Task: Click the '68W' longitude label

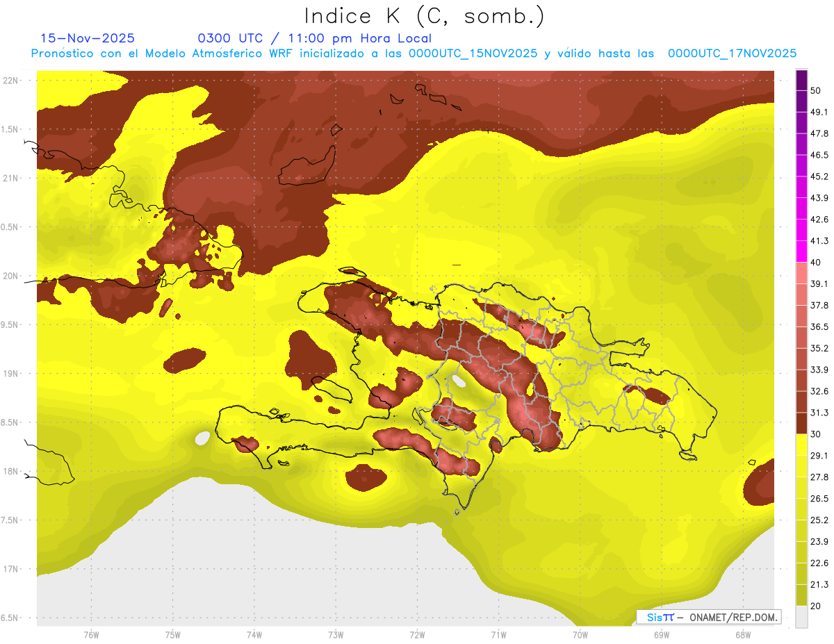Action: coord(742,635)
